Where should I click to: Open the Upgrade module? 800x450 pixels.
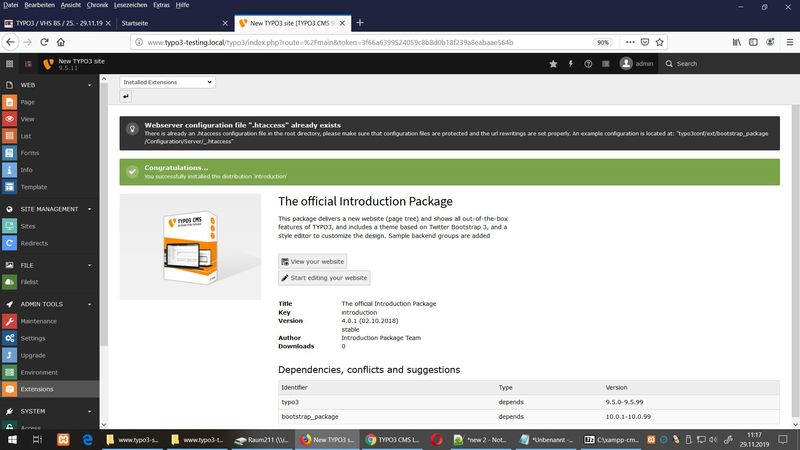point(34,355)
